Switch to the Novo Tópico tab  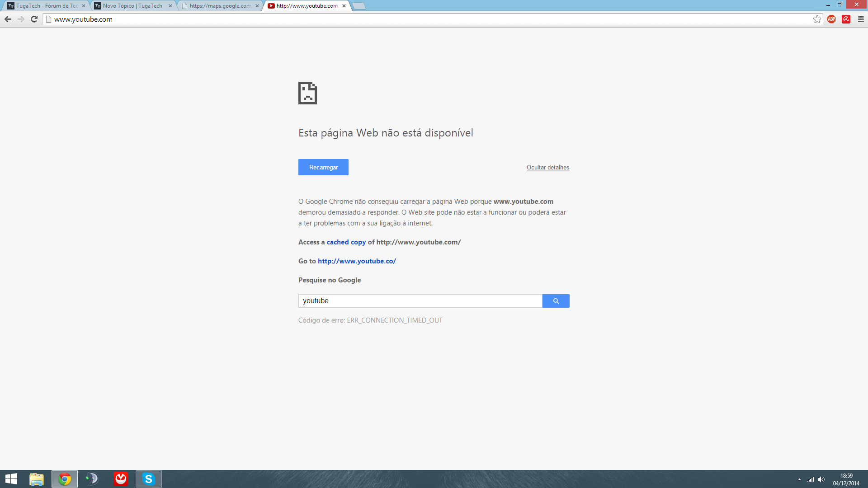tap(132, 6)
